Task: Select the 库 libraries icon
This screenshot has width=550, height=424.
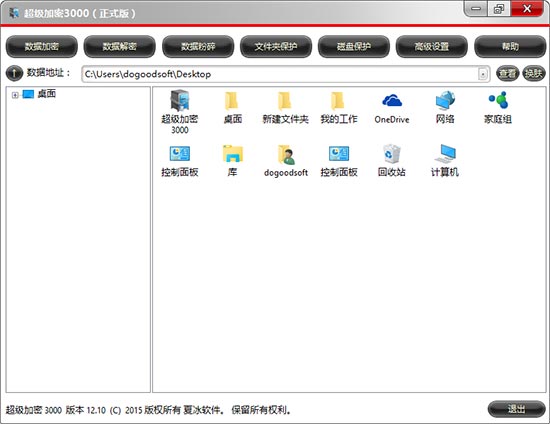Action: [x=233, y=154]
